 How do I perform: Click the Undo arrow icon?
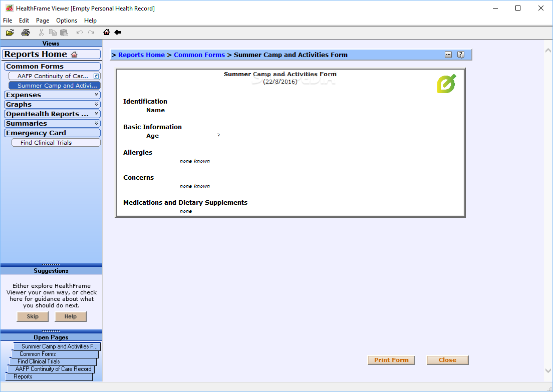pyautogui.click(x=79, y=33)
